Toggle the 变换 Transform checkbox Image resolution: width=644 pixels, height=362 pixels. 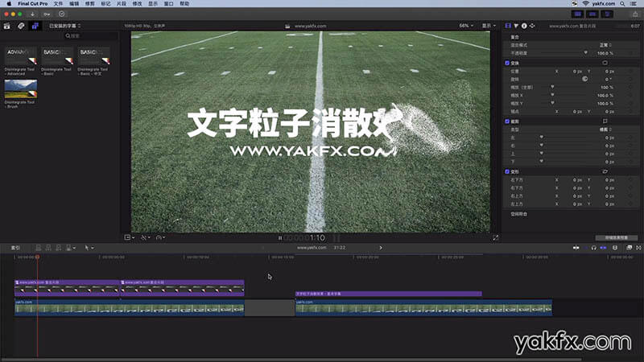coord(507,64)
